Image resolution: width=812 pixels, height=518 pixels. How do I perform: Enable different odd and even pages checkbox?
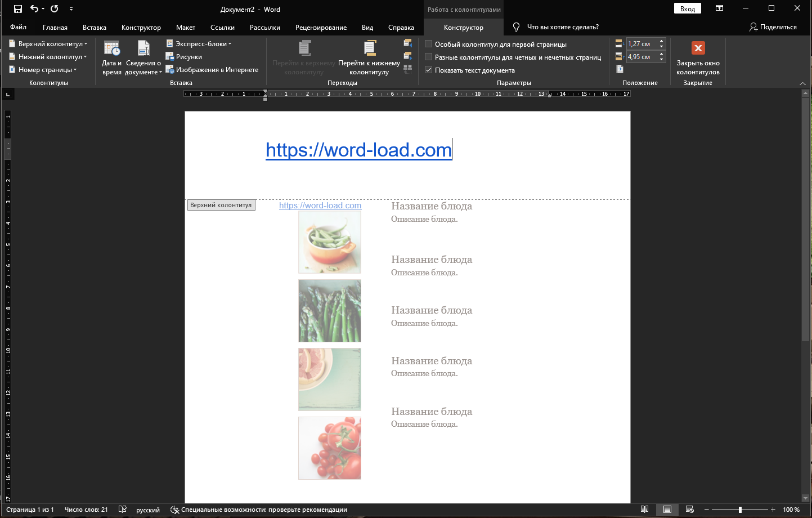[429, 57]
